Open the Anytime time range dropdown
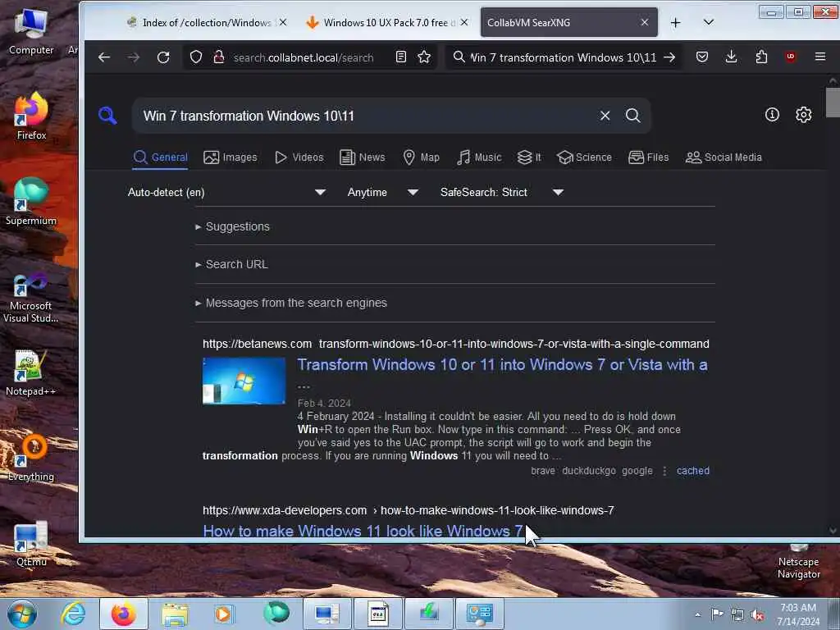This screenshot has width=840, height=630. pos(382,192)
